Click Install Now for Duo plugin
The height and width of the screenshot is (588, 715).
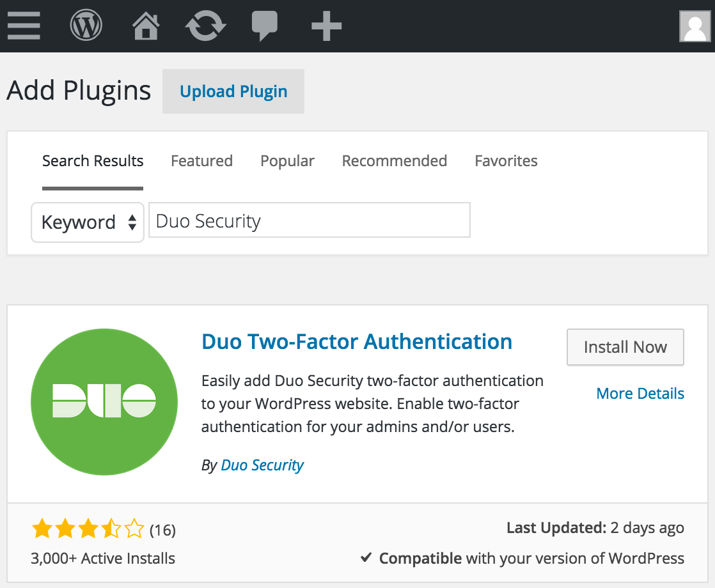point(625,347)
